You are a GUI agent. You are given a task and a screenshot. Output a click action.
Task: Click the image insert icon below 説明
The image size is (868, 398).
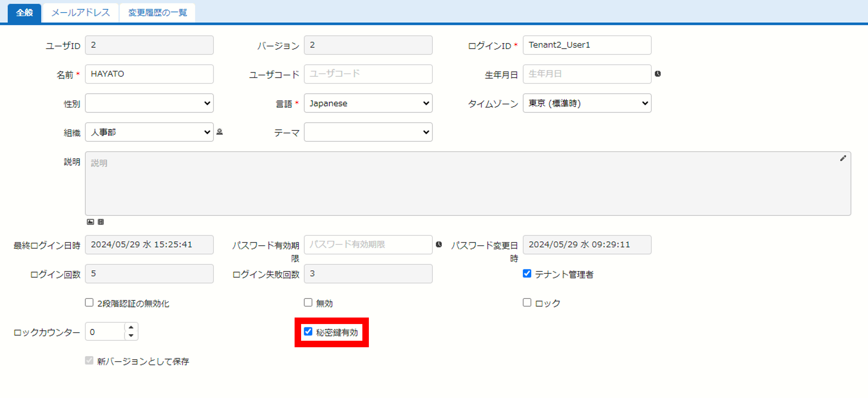tap(90, 222)
